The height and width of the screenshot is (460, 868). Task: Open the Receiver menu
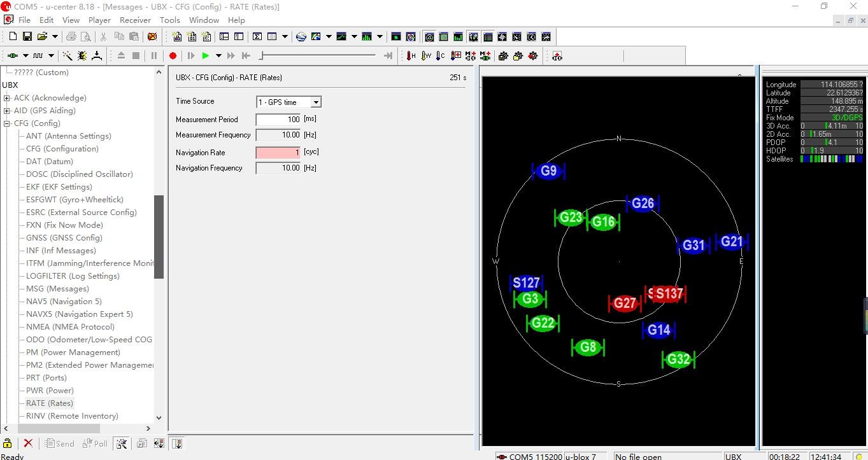pos(135,20)
